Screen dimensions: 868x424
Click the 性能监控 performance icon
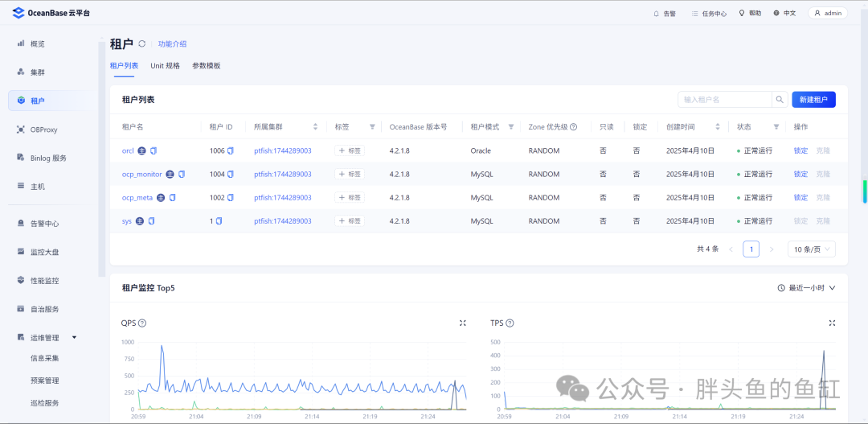coord(21,281)
